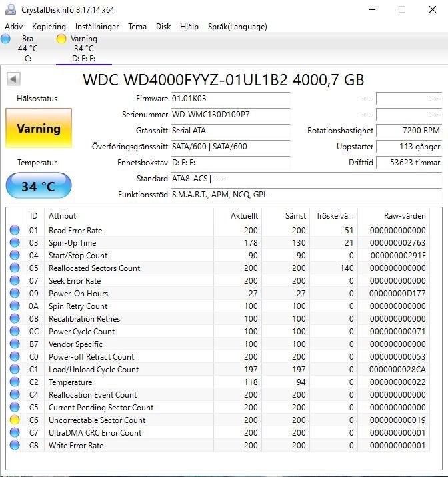Image resolution: width=448 pixels, height=477 pixels.
Task: Click the Rotationshastighet value 7200 RPM
Action: (409, 131)
